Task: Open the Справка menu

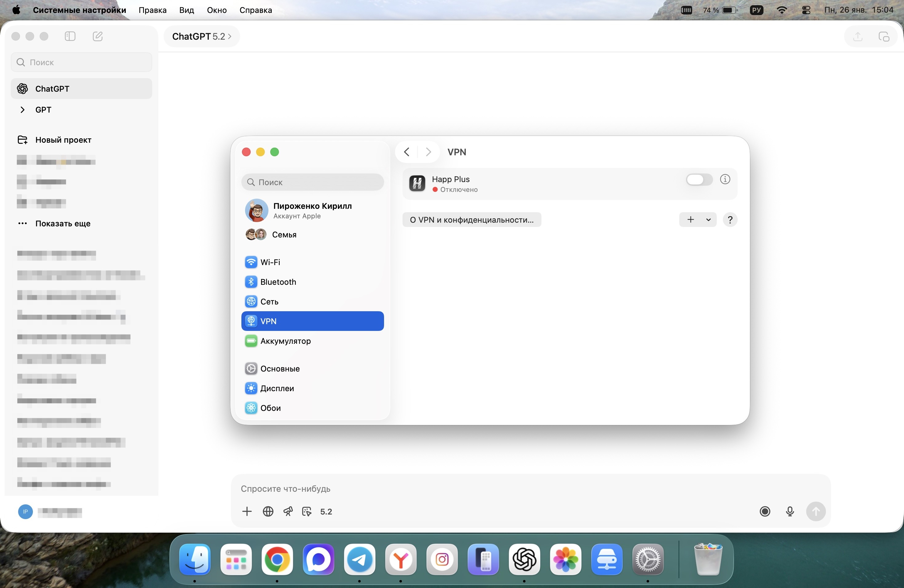Action: [255, 10]
